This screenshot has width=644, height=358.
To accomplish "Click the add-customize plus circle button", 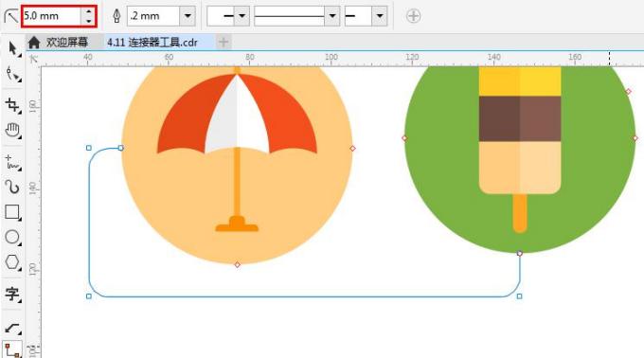I will tap(413, 16).
